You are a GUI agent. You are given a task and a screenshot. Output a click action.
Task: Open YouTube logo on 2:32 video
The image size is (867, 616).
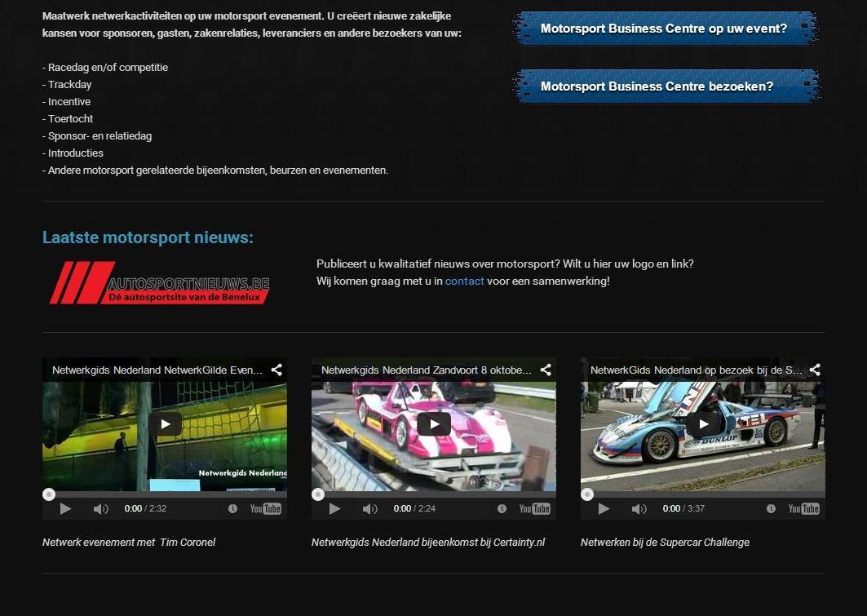pos(265,509)
